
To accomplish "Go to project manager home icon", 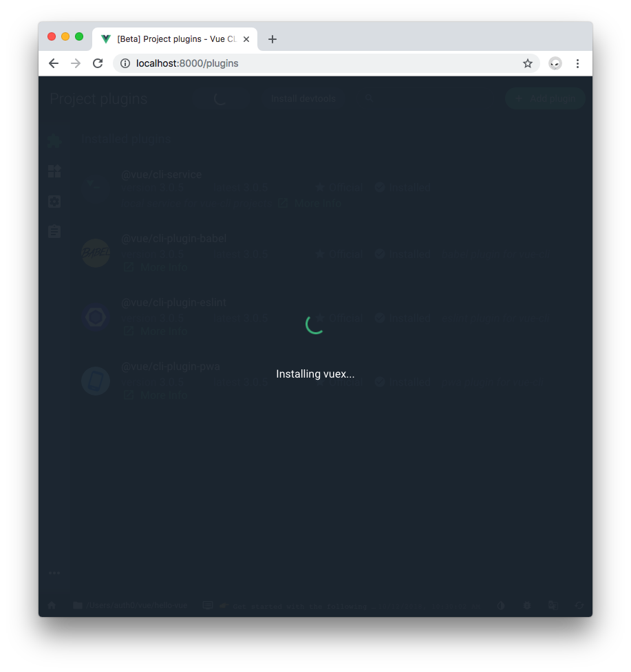I will [52, 605].
